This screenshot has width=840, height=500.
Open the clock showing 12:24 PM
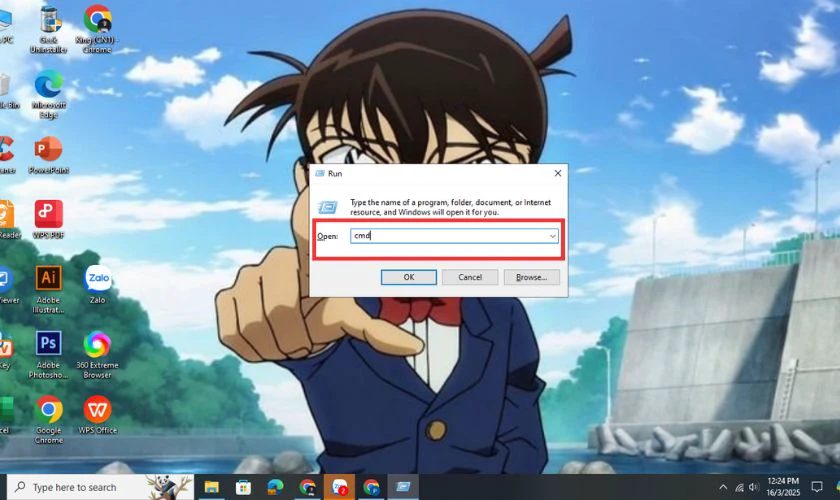(x=783, y=487)
